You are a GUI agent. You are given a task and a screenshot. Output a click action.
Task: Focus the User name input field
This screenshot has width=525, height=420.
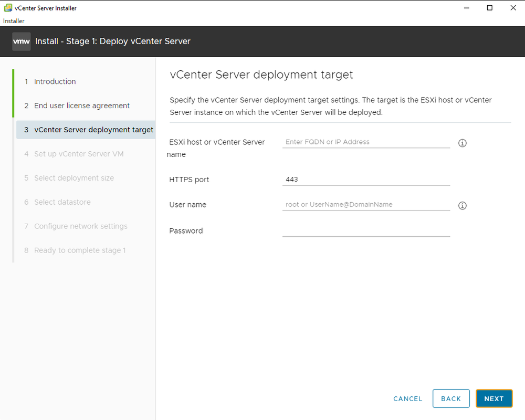click(366, 204)
